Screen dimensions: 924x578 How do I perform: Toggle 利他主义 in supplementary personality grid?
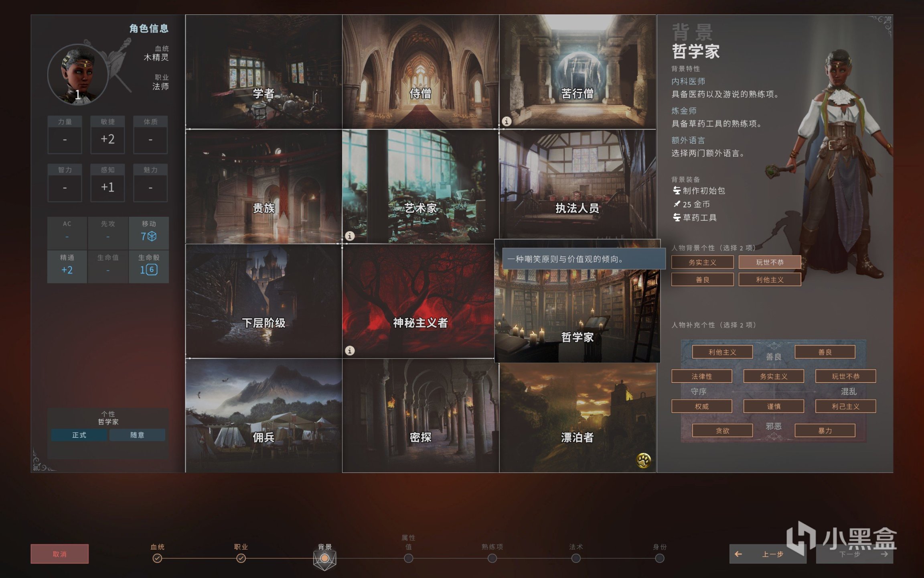tap(722, 352)
